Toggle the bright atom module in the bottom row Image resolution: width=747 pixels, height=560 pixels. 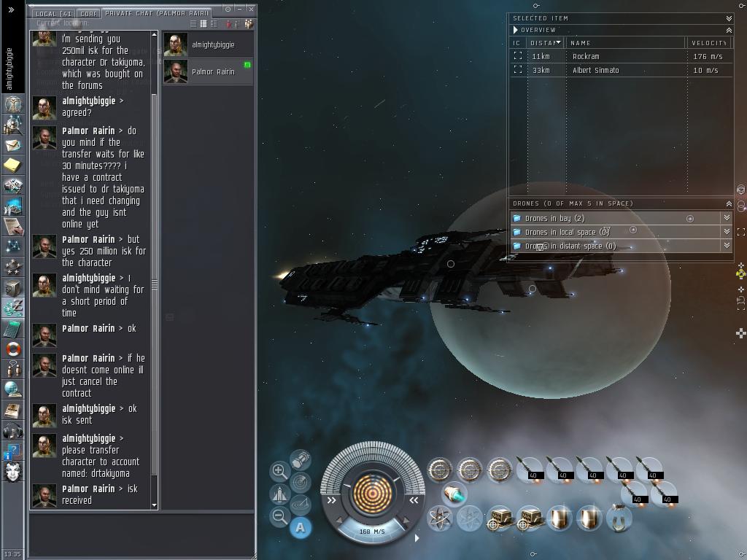(x=439, y=518)
